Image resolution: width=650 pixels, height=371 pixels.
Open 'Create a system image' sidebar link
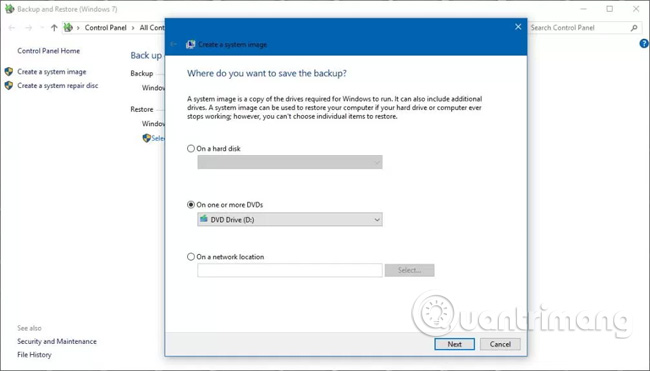(52, 72)
